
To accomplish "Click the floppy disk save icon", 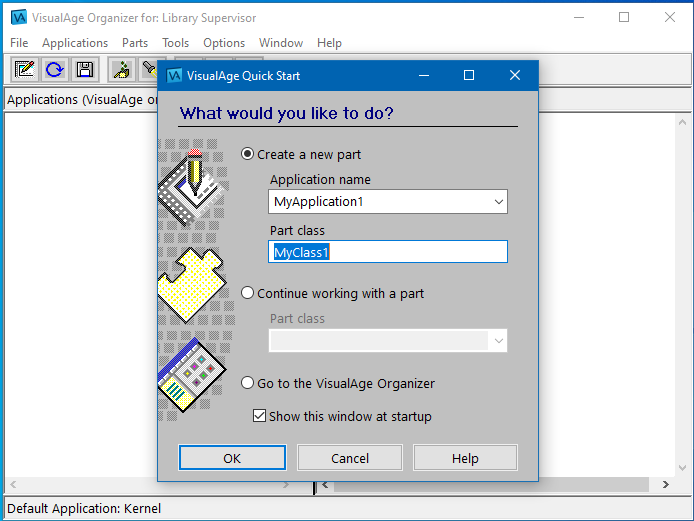I will coord(85,69).
